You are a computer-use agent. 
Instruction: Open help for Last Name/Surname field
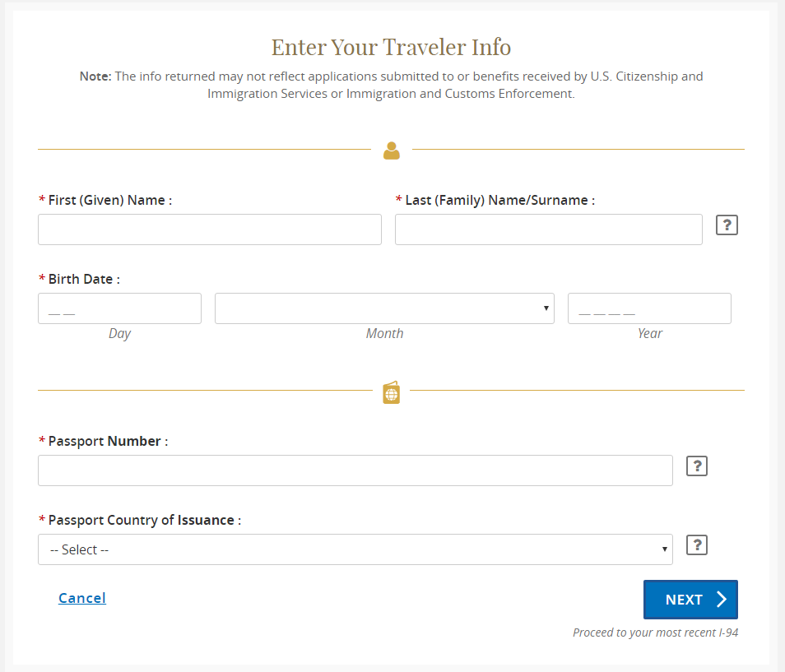tap(727, 225)
